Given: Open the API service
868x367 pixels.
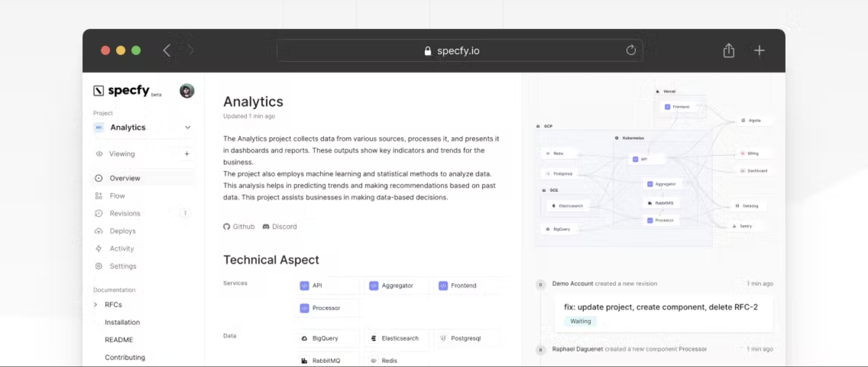Looking at the screenshot, I should coord(328,285).
